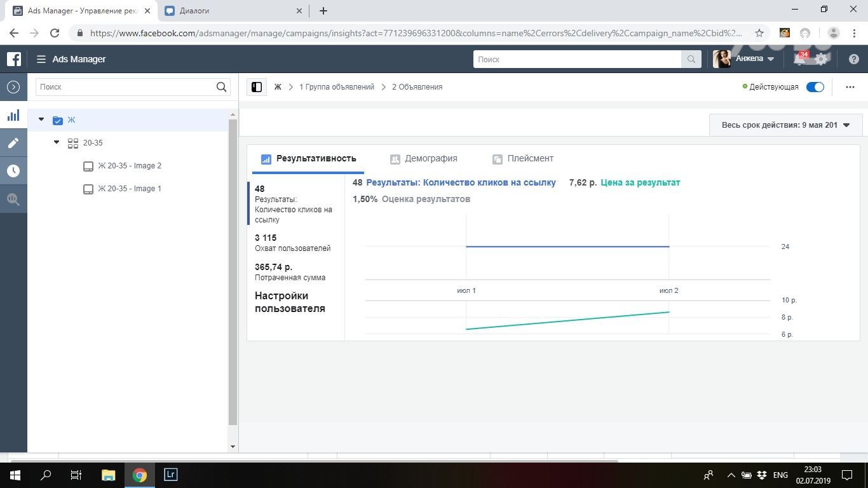The image size is (868, 488).
Task: Open the Chrome profile avatar icon
Action: pyautogui.click(x=834, y=33)
